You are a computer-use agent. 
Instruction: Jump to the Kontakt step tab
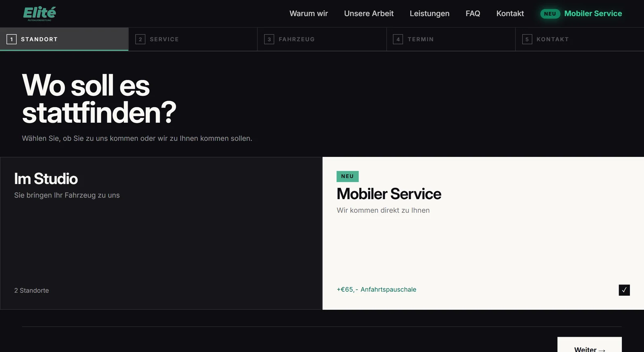pyautogui.click(x=580, y=39)
